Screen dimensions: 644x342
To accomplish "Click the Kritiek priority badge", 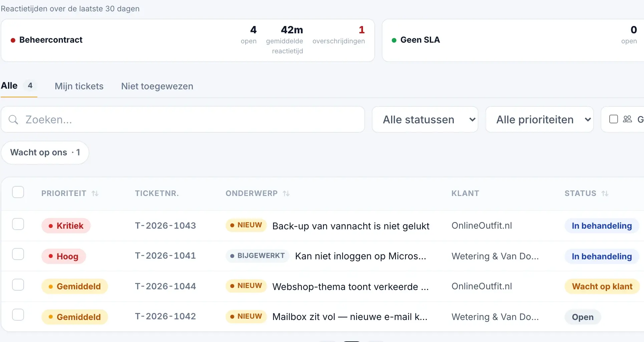I will [66, 226].
